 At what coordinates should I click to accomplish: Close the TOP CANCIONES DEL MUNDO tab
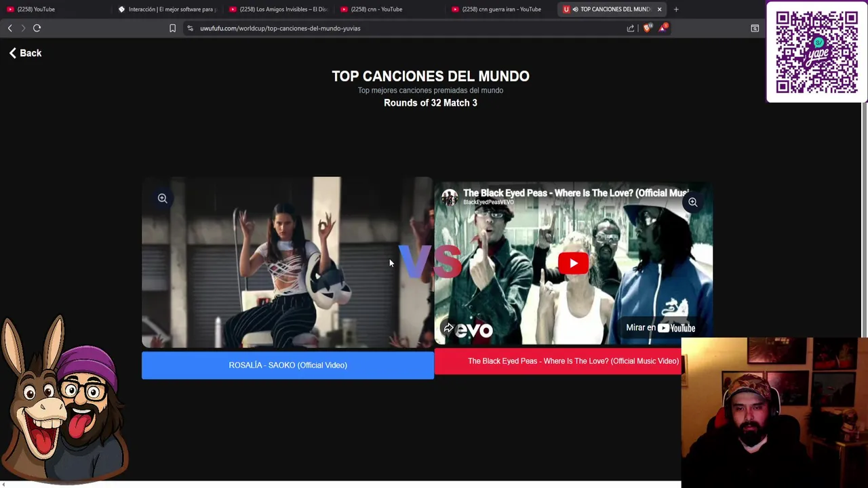(x=659, y=9)
